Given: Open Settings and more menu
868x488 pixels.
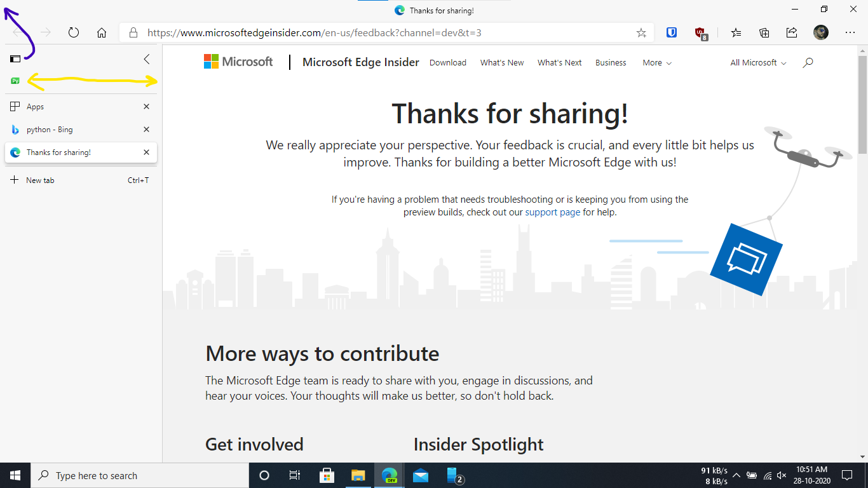Looking at the screenshot, I should [850, 32].
